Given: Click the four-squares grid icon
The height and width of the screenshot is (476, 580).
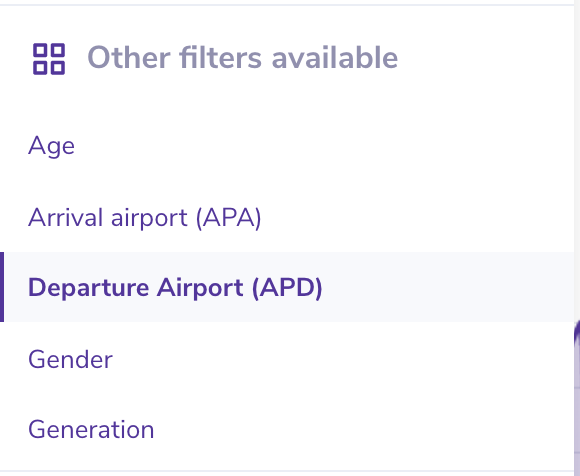Looking at the screenshot, I should tap(49, 59).
